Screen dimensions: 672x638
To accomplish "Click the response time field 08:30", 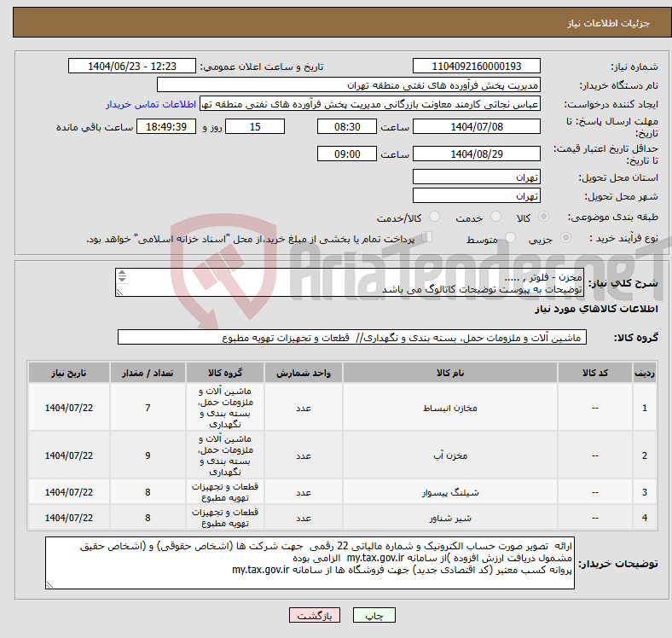I will (347, 126).
